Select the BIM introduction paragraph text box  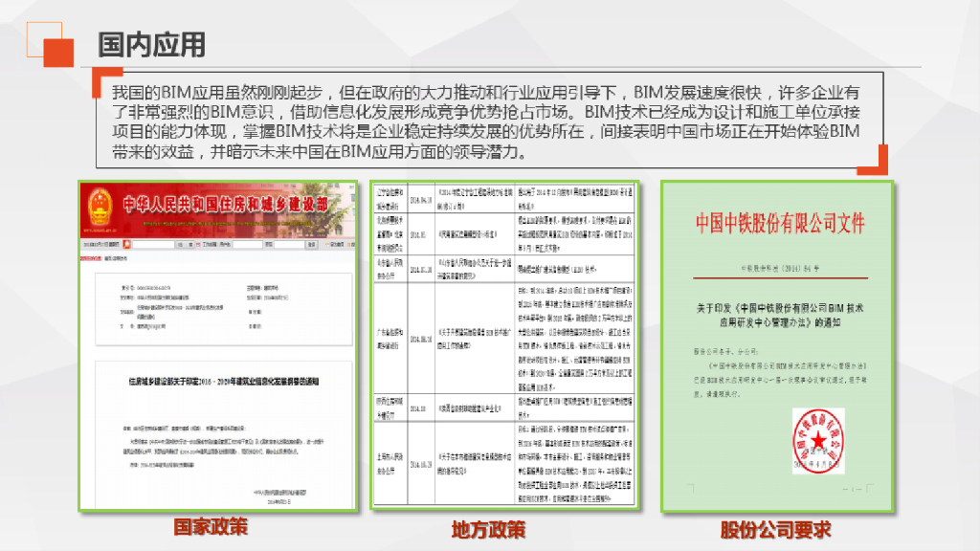pyautogui.click(x=488, y=121)
